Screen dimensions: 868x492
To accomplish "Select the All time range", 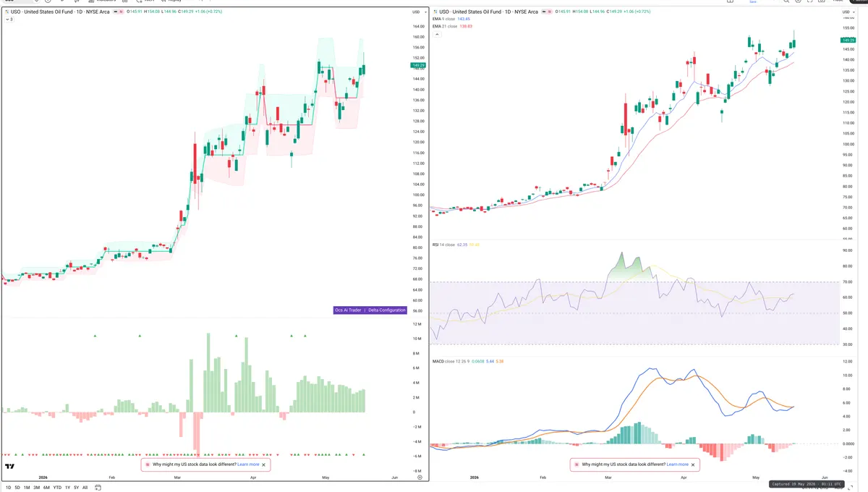I will pyautogui.click(x=85, y=488).
